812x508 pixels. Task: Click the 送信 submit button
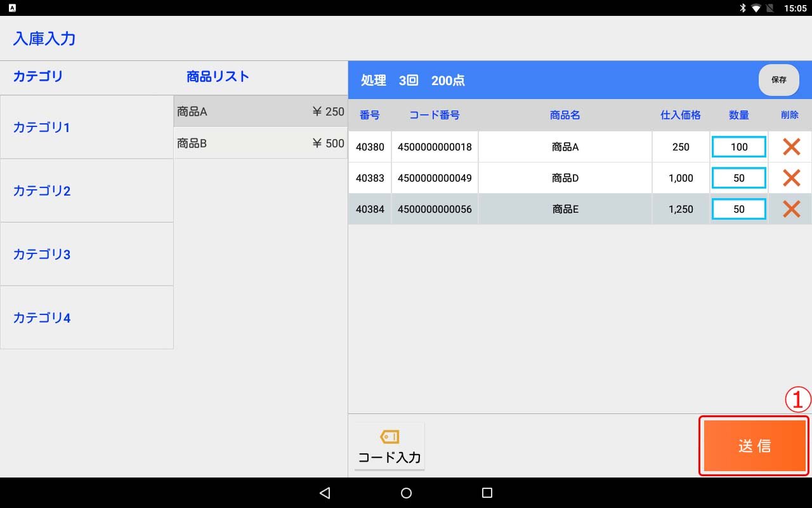754,446
